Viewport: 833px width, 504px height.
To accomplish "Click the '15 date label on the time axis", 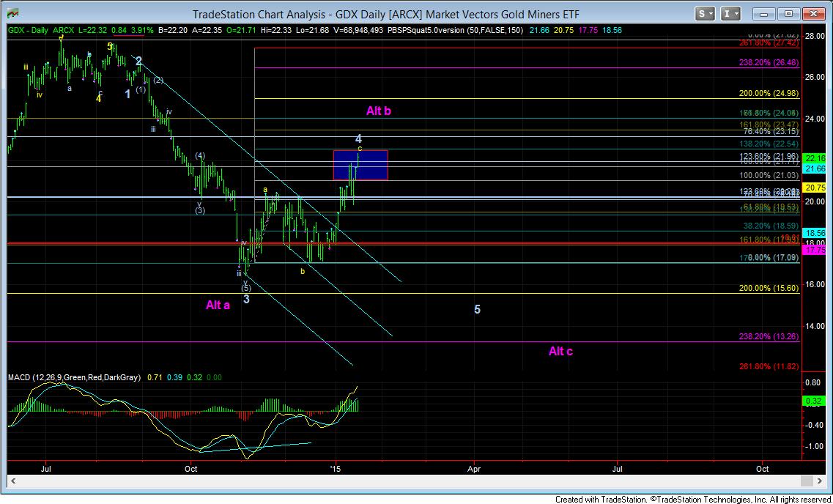I will coord(336,469).
